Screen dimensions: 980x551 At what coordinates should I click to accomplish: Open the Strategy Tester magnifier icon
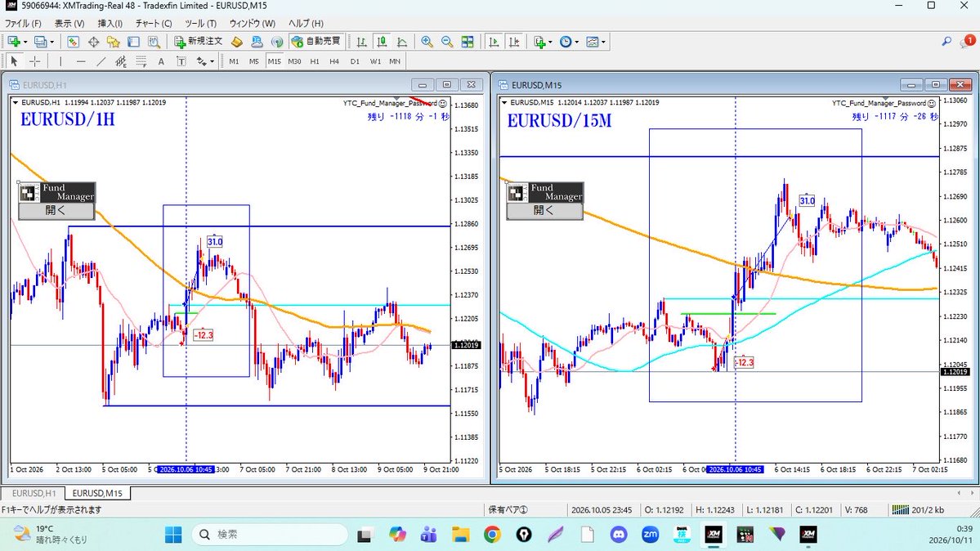154,42
